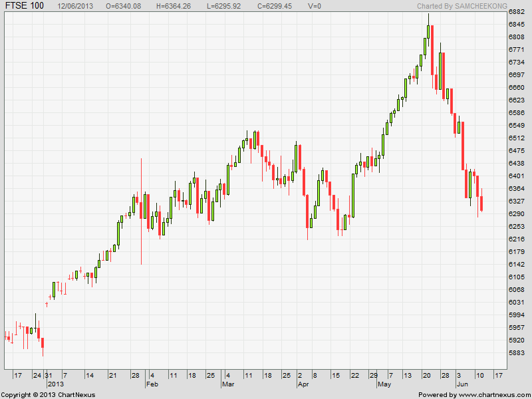
Task: Click the Apr month label
Action: tap(303, 384)
